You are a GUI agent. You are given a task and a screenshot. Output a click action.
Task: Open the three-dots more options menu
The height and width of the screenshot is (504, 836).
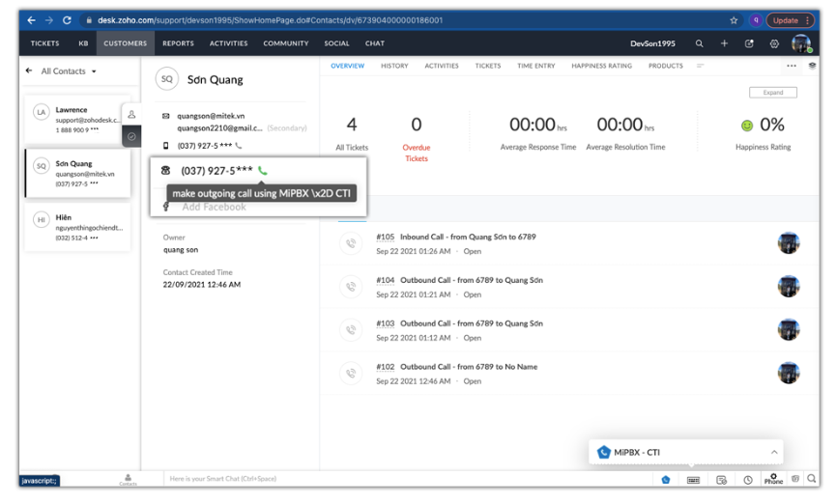point(792,67)
